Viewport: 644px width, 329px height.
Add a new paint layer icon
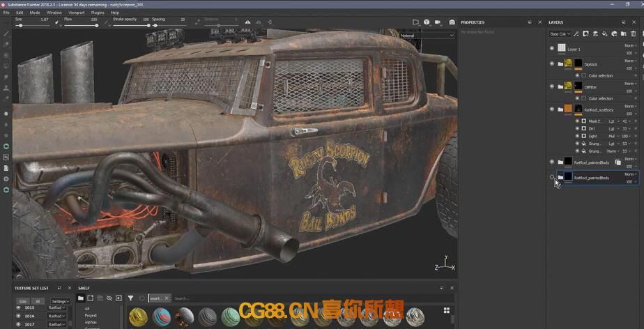click(x=595, y=33)
